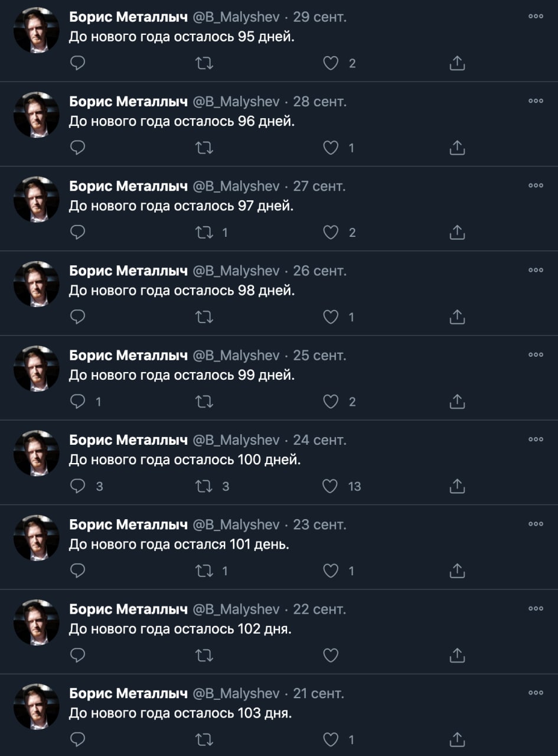Open profile avatar on 28 сент. tweet
Image resolution: width=558 pixels, height=756 pixels.
(37, 115)
